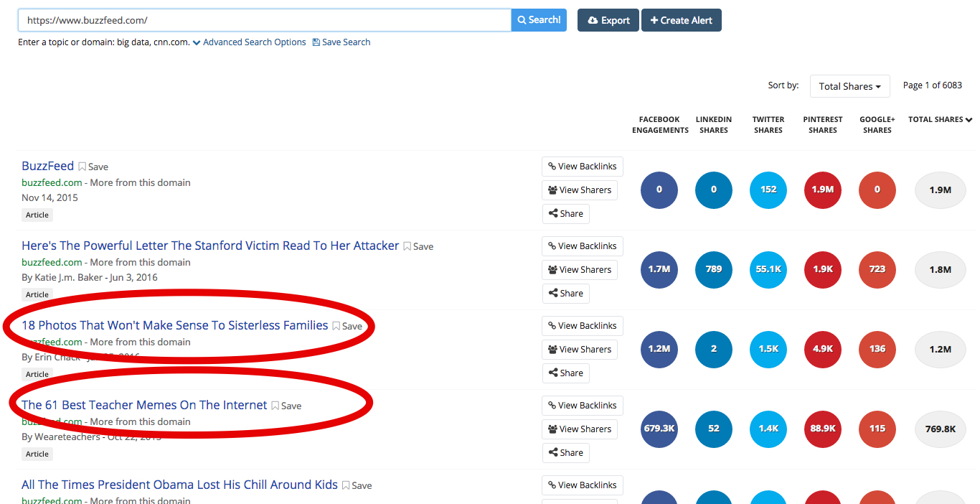980x504 pixels.
Task: Click the Nov 14, 2015 date text
Action: point(50,198)
